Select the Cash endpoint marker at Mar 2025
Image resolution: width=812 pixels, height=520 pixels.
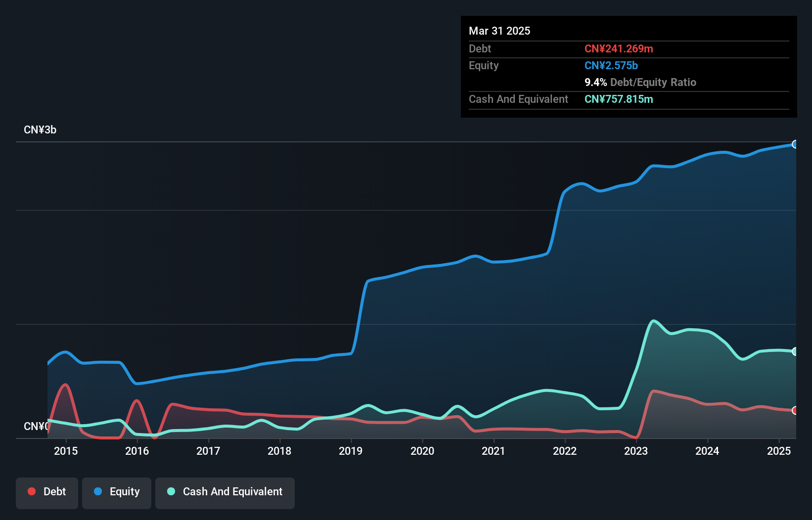click(795, 351)
